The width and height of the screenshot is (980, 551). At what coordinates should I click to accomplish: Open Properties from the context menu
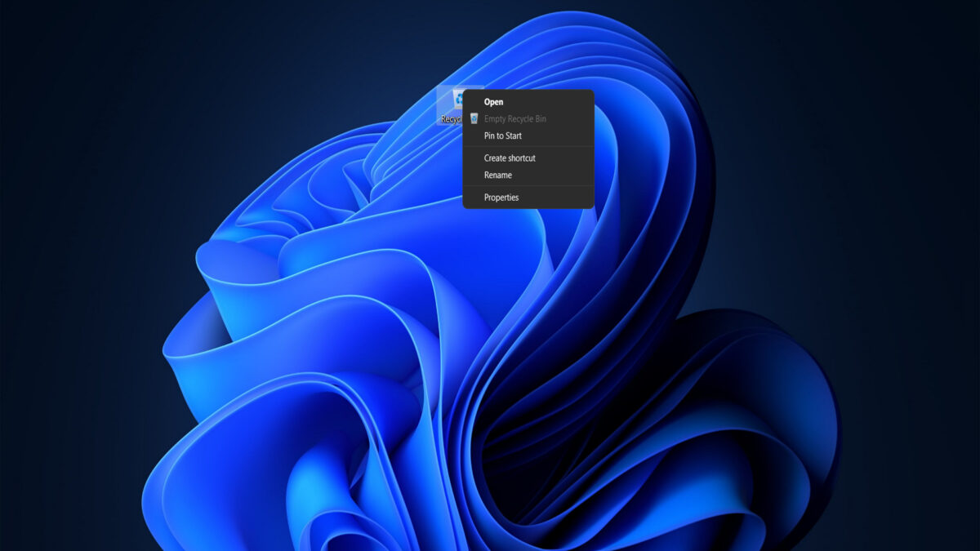[528, 198]
